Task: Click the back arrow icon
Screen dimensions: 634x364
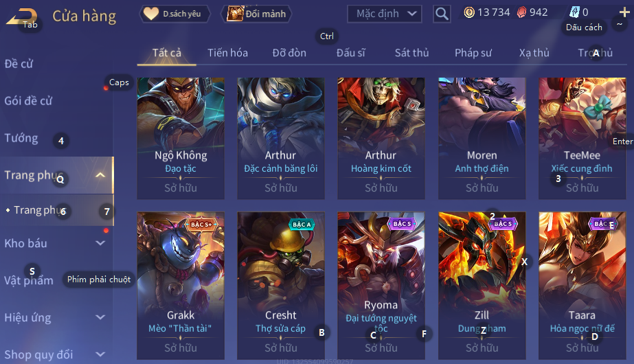Action: click(21, 17)
